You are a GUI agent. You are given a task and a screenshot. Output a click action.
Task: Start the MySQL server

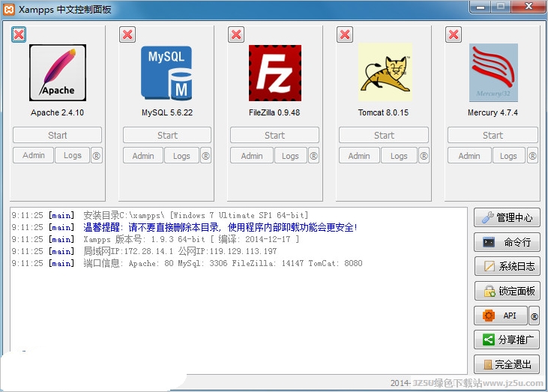pyautogui.click(x=167, y=135)
